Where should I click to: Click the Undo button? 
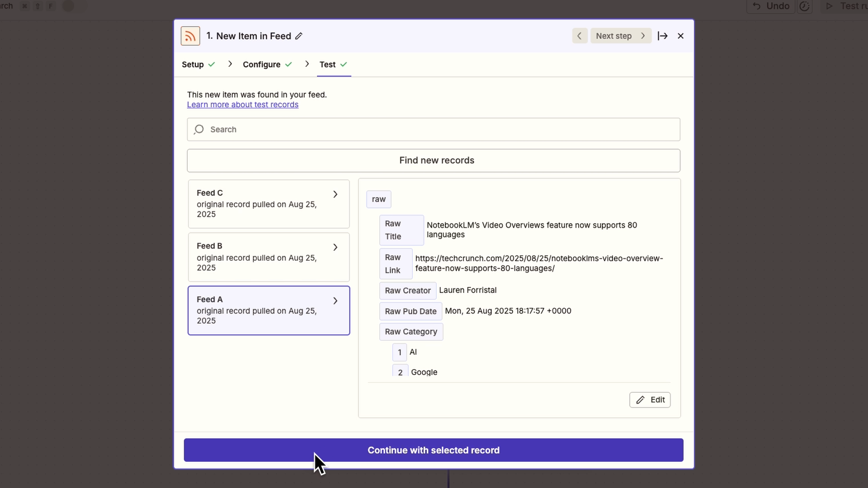[x=771, y=6]
